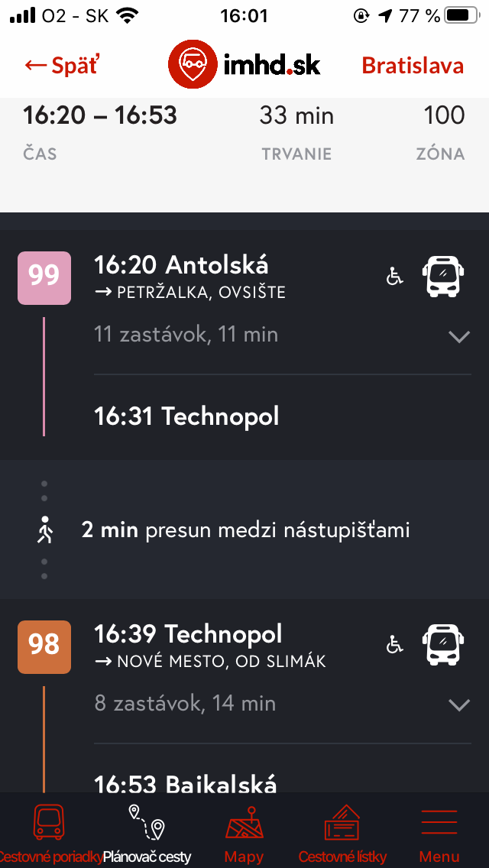Image resolution: width=489 pixels, height=868 pixels.
Task: Select the 16:31 Technopol arrival stop
Action: (186, 416)
